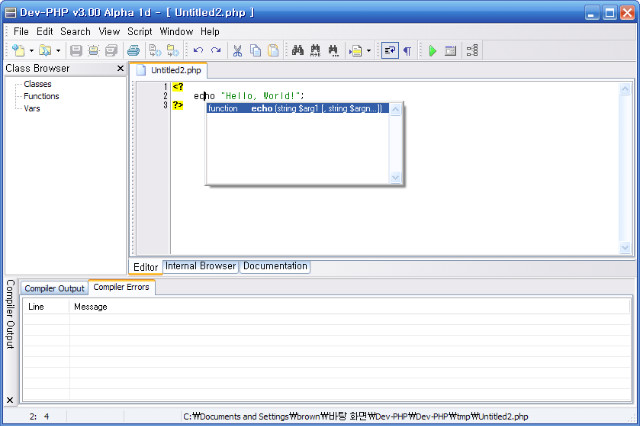Click the class tree structure icon
The width and height of the screenshot is (640, 426).
tap(472, 51)
